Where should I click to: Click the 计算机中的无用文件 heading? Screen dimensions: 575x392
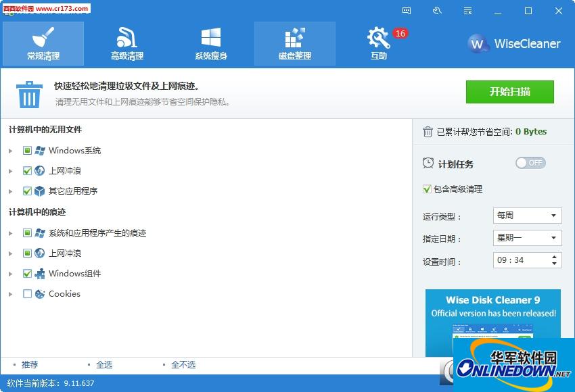[45, 130]
